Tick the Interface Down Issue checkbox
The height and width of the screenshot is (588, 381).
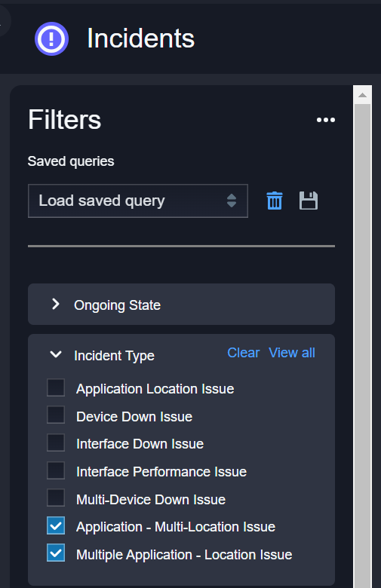[56, 443]
